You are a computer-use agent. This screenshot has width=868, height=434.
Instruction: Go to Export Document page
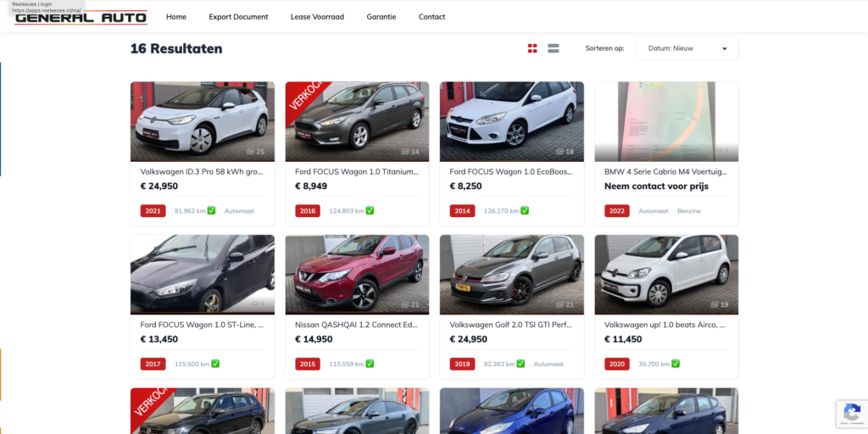tap(238, 17)
